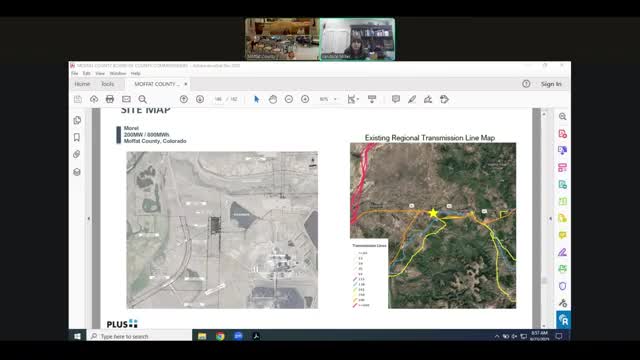Viewport: 640px width, 360px height.
Task: Open the page thumbnails panel
Action: point(77,120)
